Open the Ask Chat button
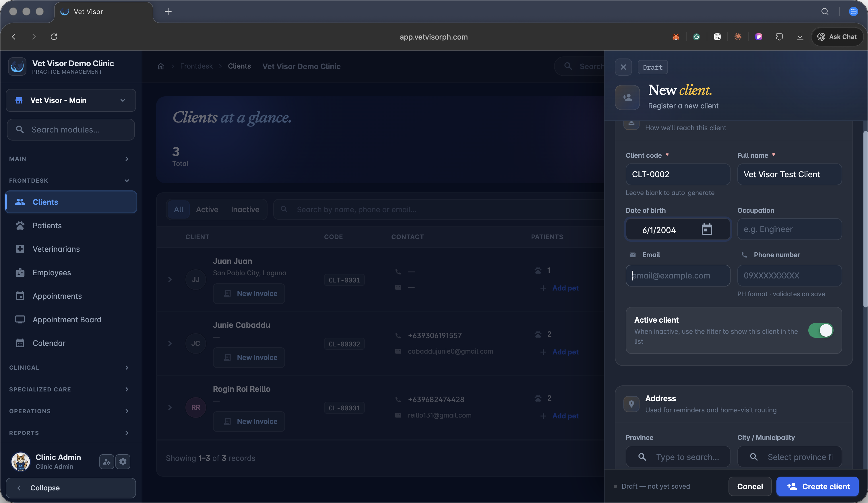The height and width of the screenshot is (503, 868). point(837,36)
